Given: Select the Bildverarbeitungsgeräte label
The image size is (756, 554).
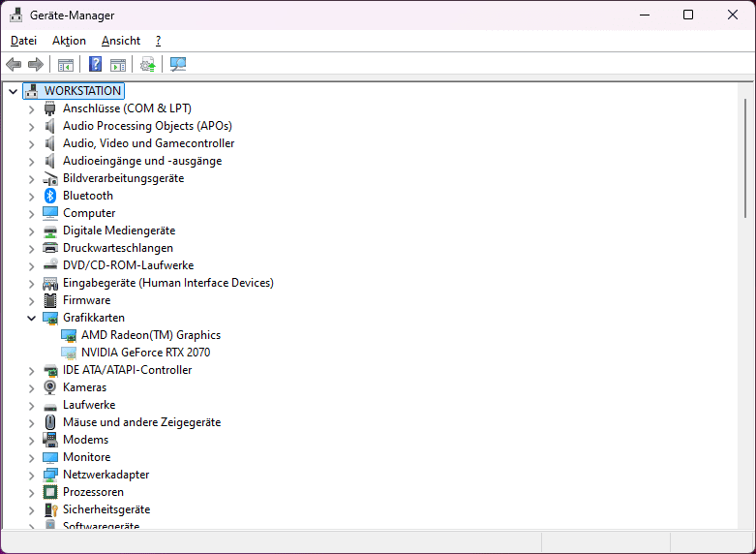Looking at the screenshot, I should tap(124, 178).
